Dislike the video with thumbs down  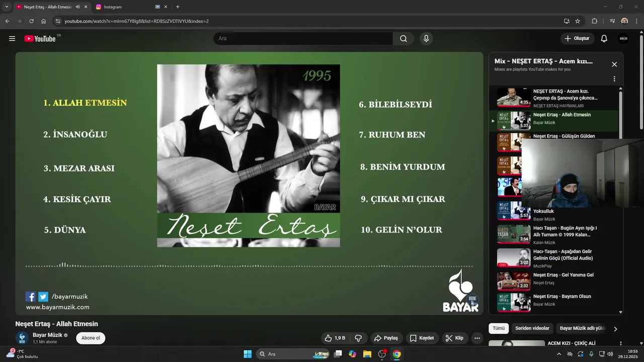(x=359, y=338)
